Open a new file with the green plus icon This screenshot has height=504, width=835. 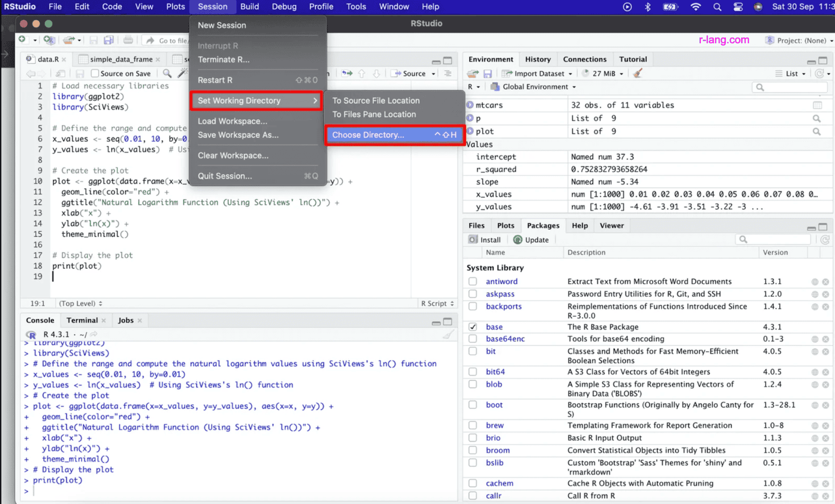pos(22,39)
